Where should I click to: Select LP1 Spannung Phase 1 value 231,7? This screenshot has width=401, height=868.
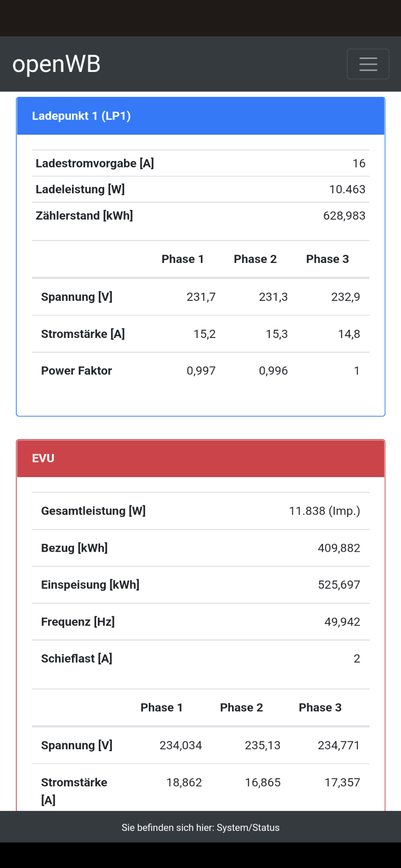point(201,297)
